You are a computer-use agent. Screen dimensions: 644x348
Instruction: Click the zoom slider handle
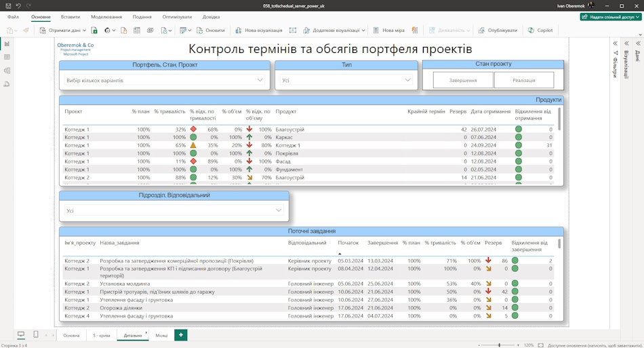pyautogui.click(x=499, y=345)
